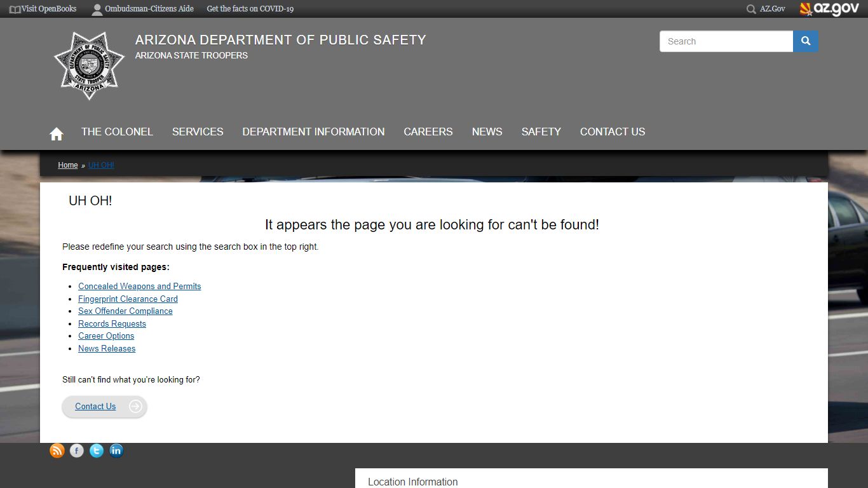Click the Arizona State Trooper badge logo
The image size is (868, 488).
click(90, 65)
